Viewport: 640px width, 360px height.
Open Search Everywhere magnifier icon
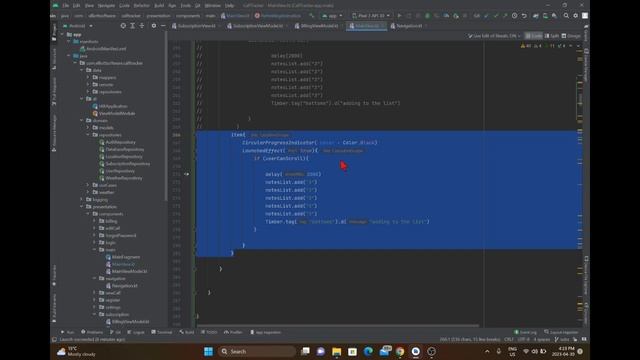click(566, 16)
